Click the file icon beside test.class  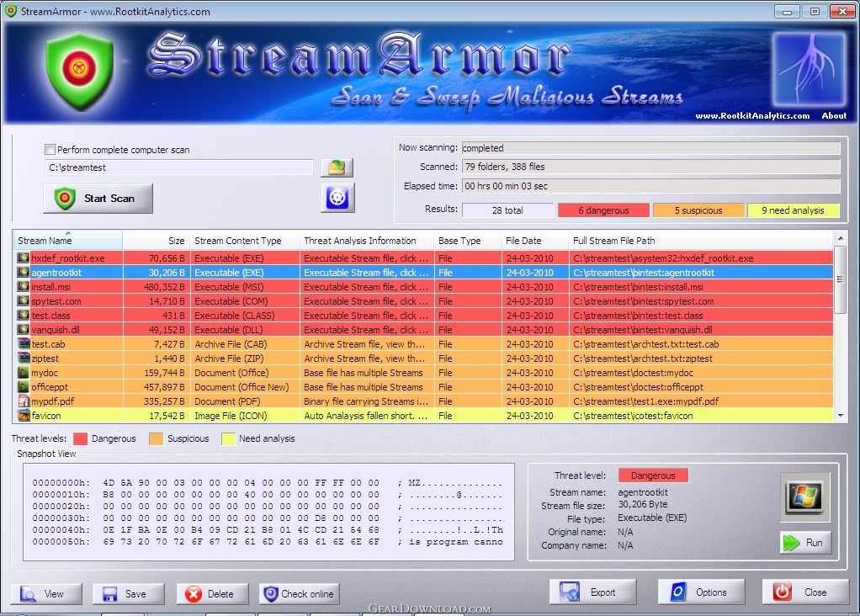click(23, 315)
